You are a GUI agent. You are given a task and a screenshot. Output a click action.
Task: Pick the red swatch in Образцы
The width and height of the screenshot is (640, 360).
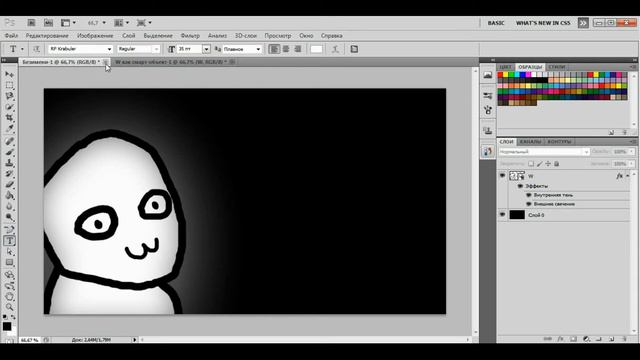pos(500,75)
